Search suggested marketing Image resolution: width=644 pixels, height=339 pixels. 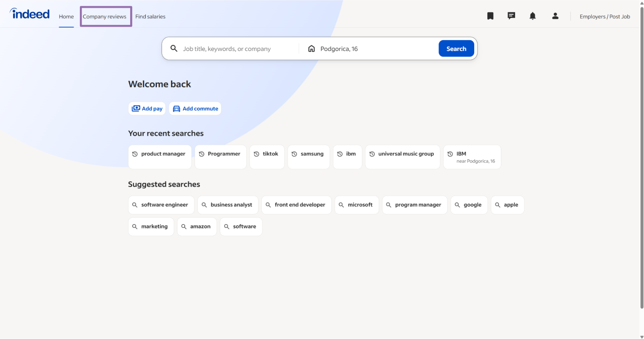pyautogui.click(x=151, y=226)
